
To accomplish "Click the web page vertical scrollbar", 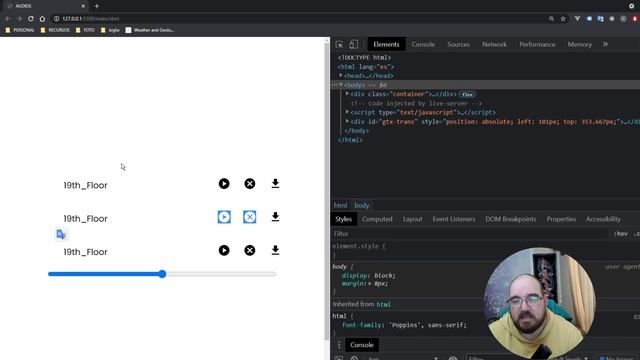I will pyautogui.click(x=327, y=190).
